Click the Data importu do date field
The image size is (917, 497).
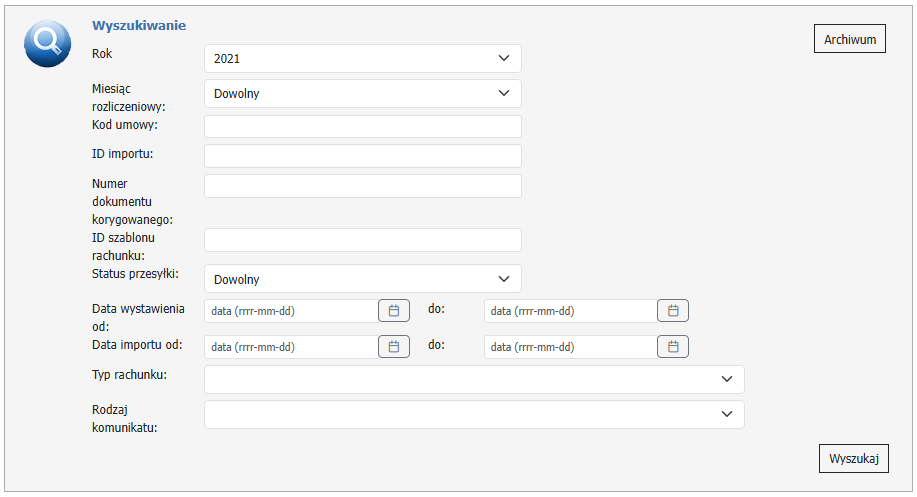[x=569, y=347]
